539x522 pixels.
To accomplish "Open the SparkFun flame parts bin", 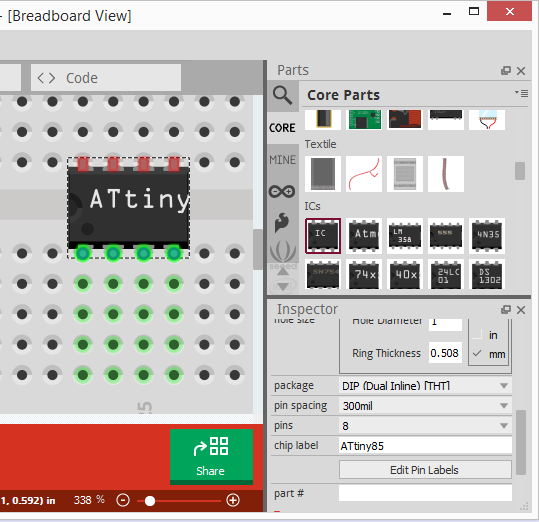I will (282, 222).
